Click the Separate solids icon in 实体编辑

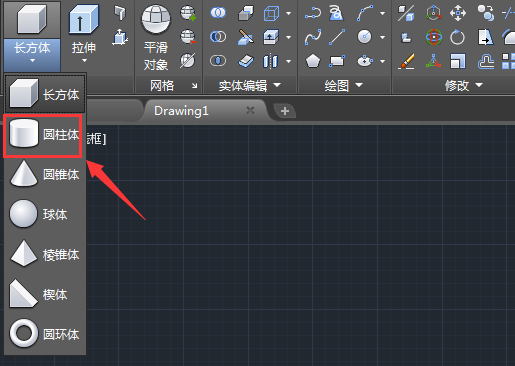coord(270,61)
